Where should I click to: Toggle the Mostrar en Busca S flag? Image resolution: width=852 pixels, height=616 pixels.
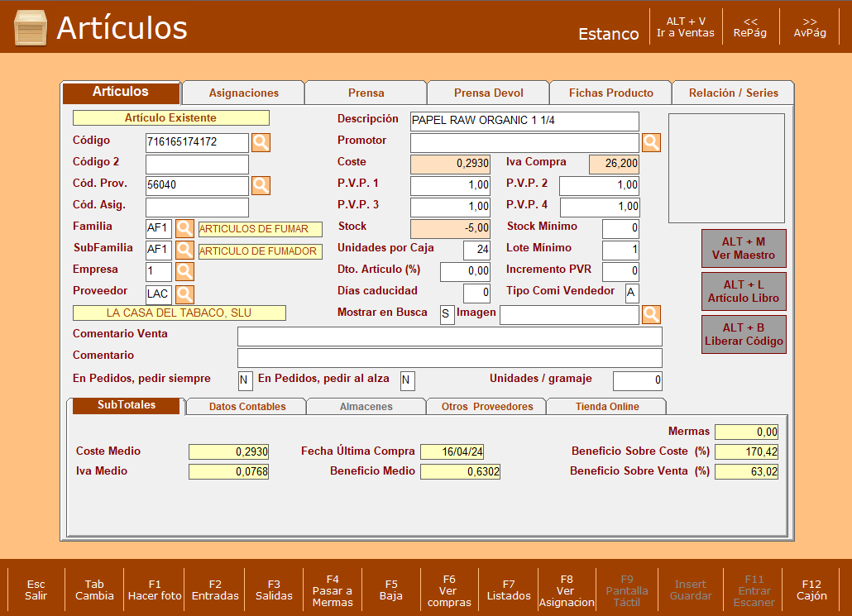pos(447,314)
